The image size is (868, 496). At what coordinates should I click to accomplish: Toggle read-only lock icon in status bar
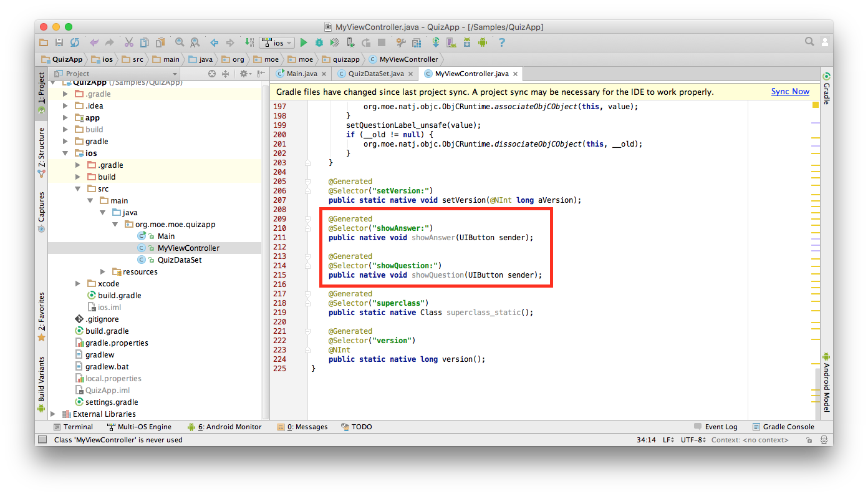(809, 440)
